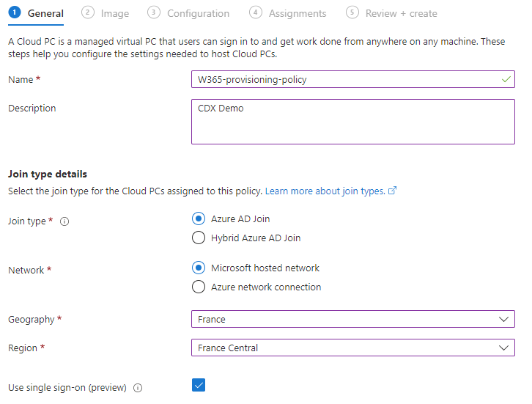Click step 2 circle icon for Image

tap(87, 12)
